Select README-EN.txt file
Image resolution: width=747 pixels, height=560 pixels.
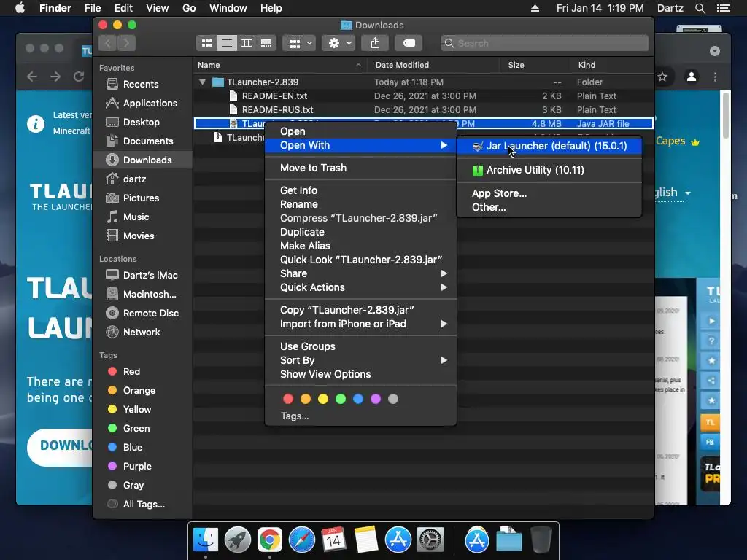pos(274,96)
